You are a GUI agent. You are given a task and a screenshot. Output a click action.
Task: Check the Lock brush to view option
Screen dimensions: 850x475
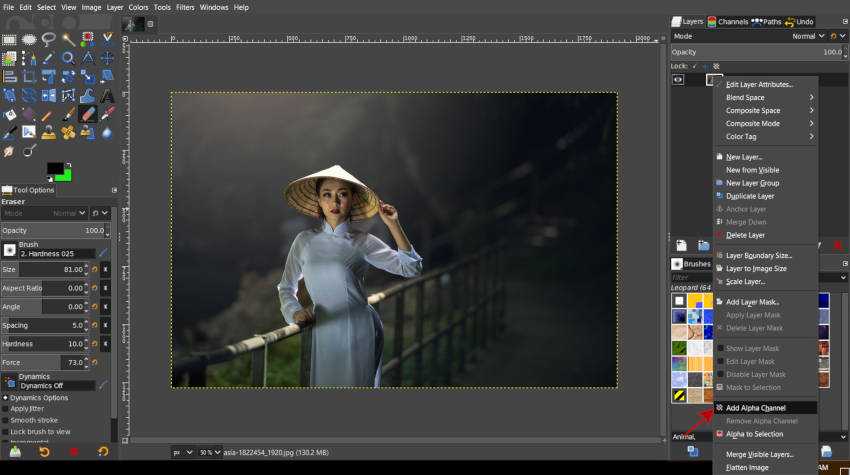[5, 432]
